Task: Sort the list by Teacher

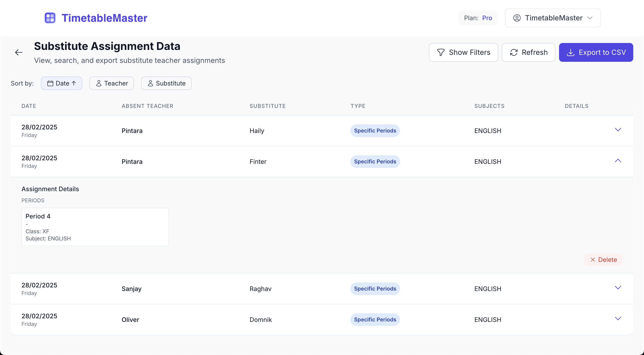Action: coord(112,83)
